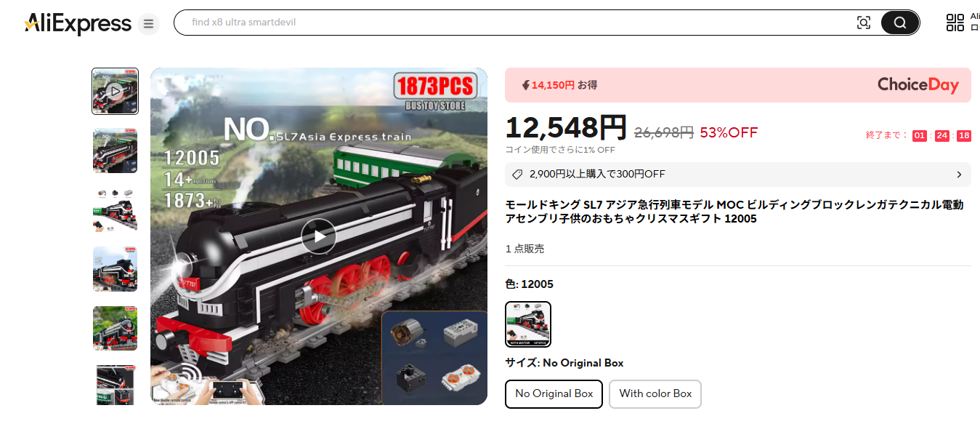Click the image search camera icon
980x424 pixels.
pos(864,23)
